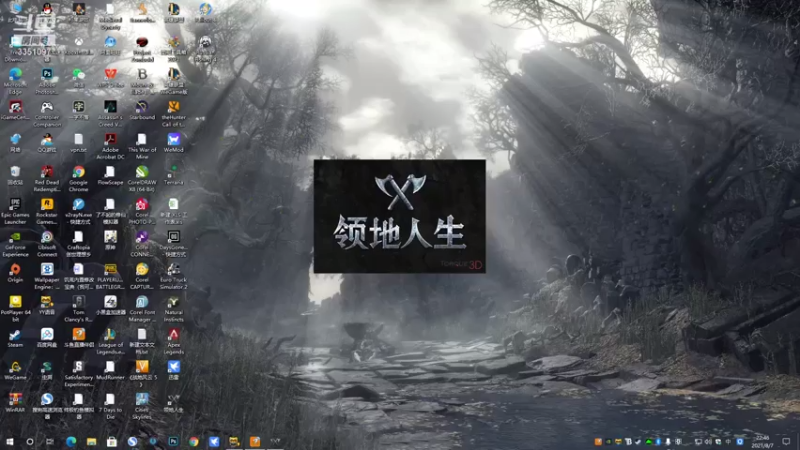Open the vpn.txt file icon
The width and height of the screenshot is (800, 450).
(79, 143)
